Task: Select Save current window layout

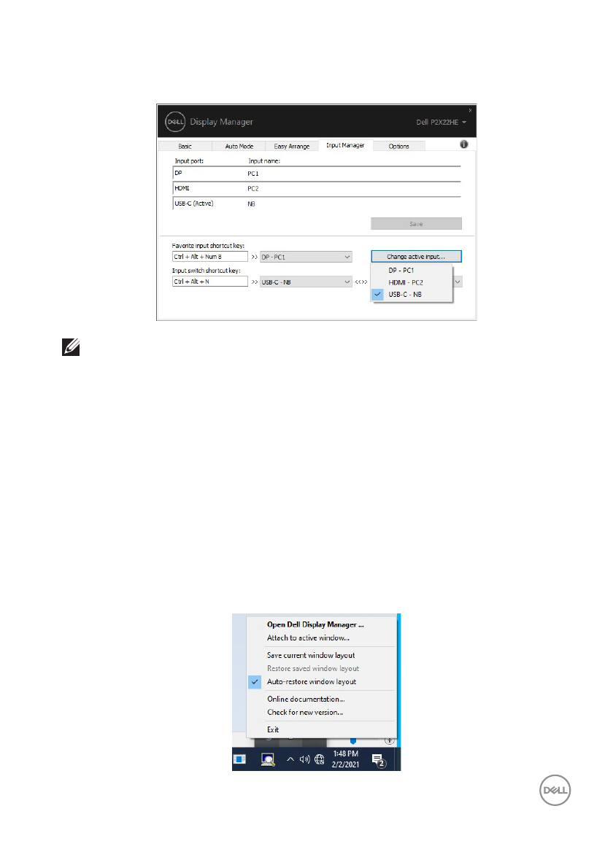Action: pos(321,656)
